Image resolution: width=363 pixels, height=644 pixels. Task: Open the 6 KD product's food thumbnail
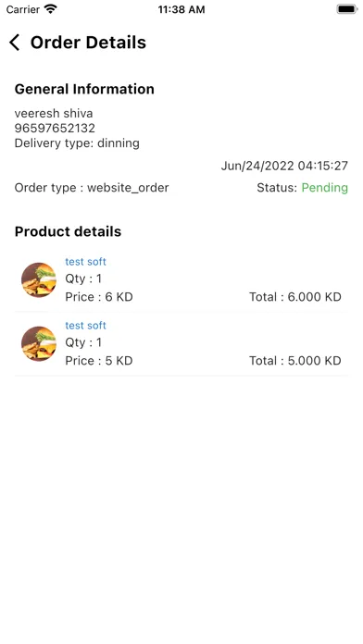click(x=39, y=279)
